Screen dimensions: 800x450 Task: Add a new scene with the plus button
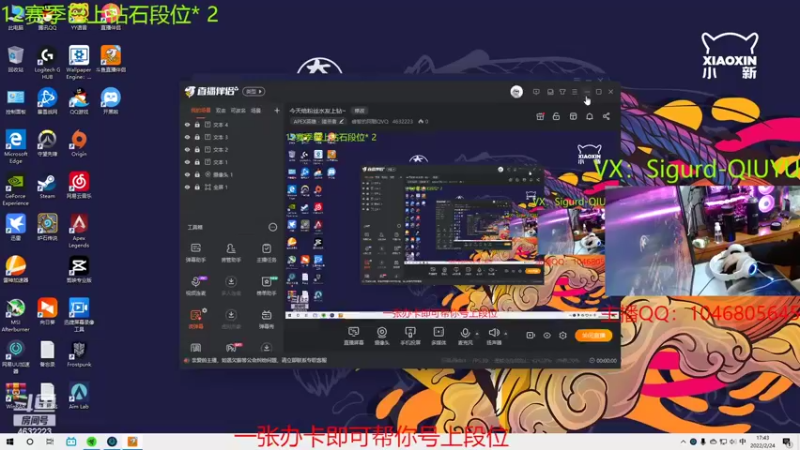(x=277, y=110)
